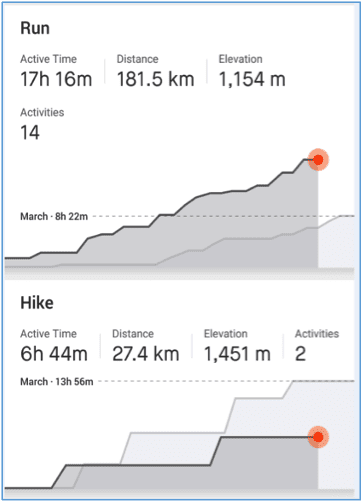362x501 pixels.
Task: Click the Run Elevation label
Action: pyautogui.click(x=240, y=59)
